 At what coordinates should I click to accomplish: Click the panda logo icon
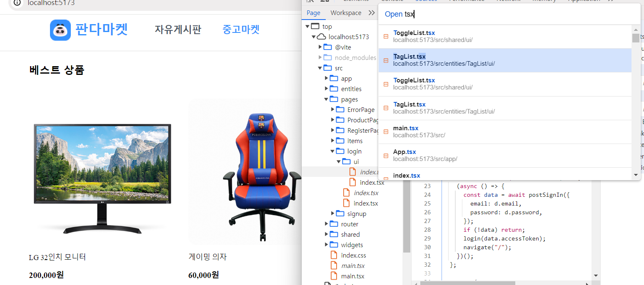[x=60, y=30]
